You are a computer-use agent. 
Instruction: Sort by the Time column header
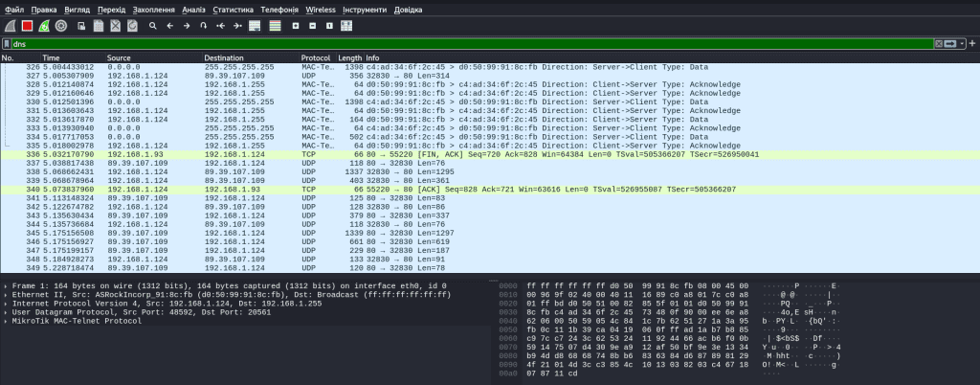[x=73, y=58]
